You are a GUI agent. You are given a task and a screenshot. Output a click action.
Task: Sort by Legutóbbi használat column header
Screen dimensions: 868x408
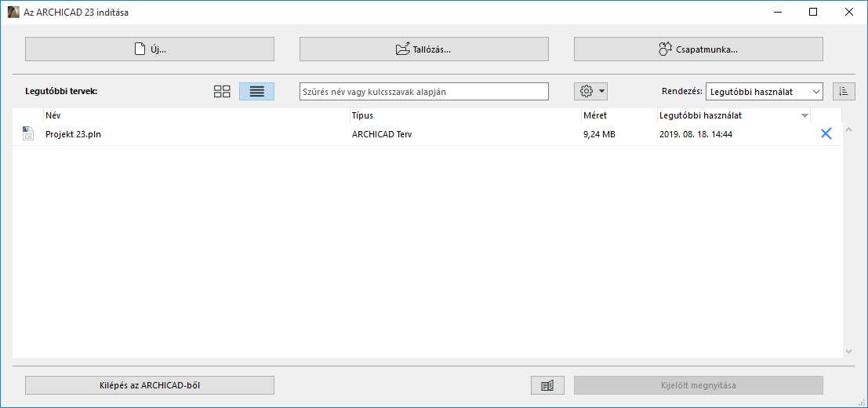pos(733,115)
